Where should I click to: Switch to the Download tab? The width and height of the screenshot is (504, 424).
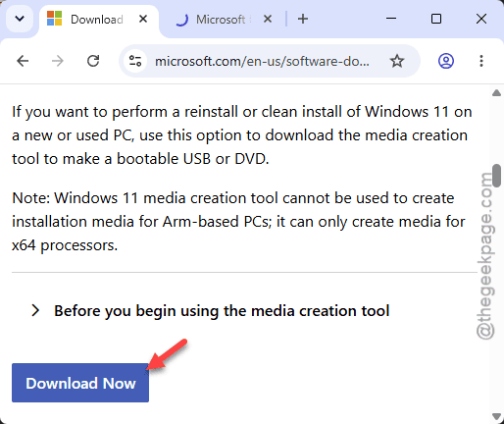98,20
